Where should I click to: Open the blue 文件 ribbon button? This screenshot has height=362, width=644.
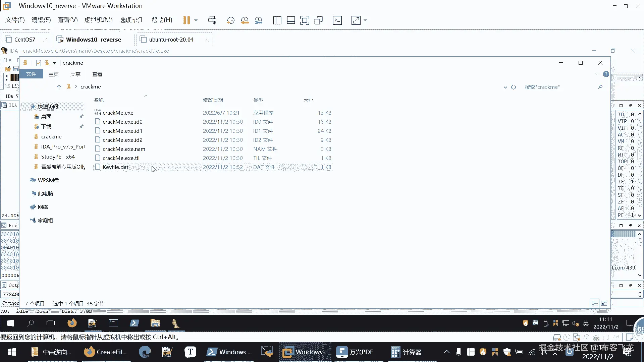[x=31, y=74]
